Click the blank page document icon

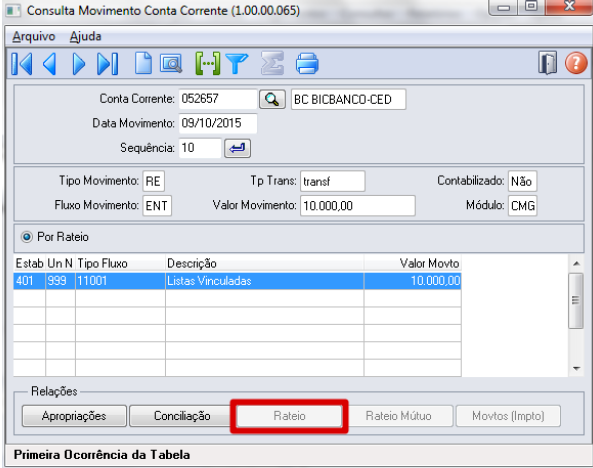tap(143, 63)
